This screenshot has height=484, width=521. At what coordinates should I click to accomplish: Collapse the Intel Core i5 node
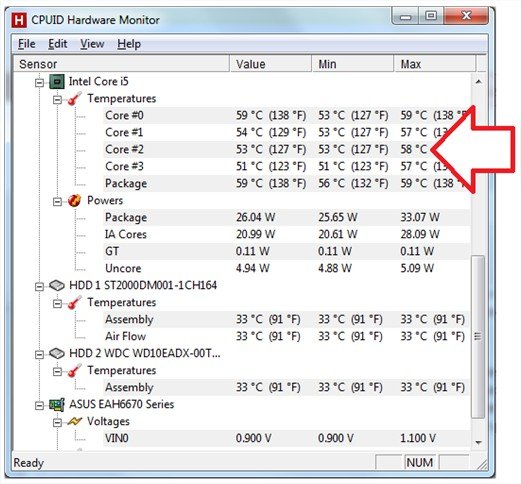point(39,82)
